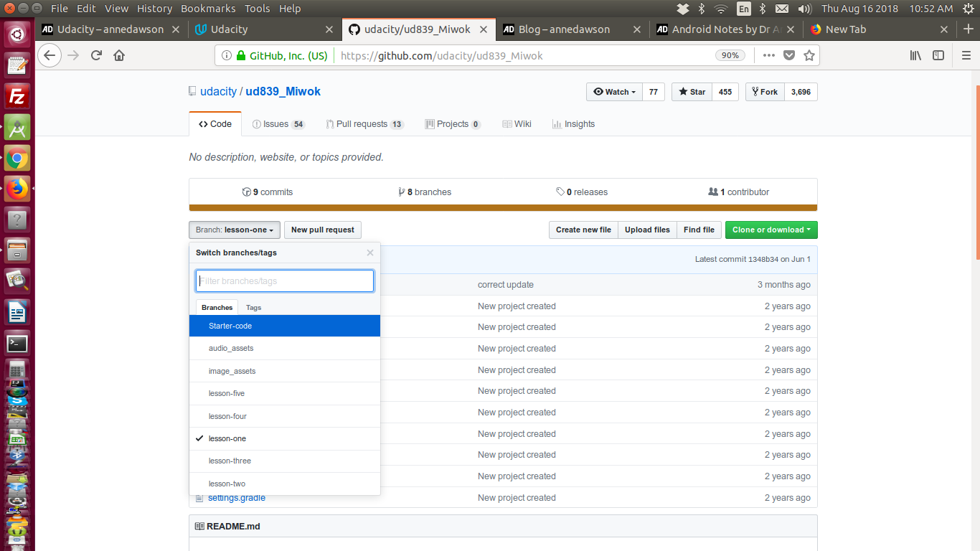
Task: Open the Pull requests tab
Action: pos(364,124)
